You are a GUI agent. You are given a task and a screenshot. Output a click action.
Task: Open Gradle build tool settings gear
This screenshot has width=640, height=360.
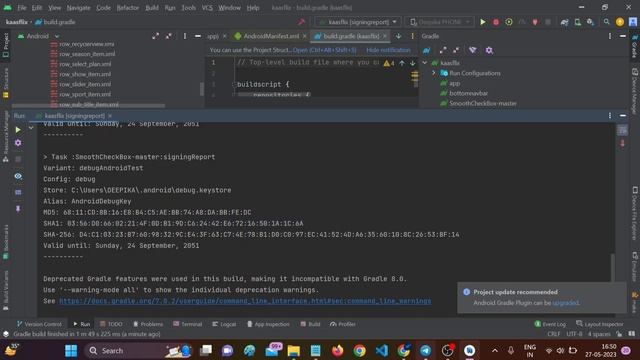pos(489,50)
